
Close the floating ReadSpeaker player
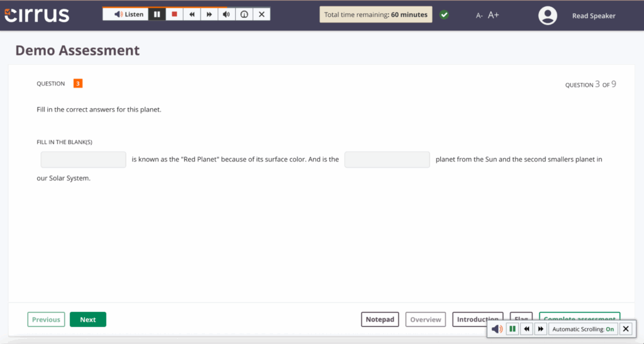click(x=626, y=329)
